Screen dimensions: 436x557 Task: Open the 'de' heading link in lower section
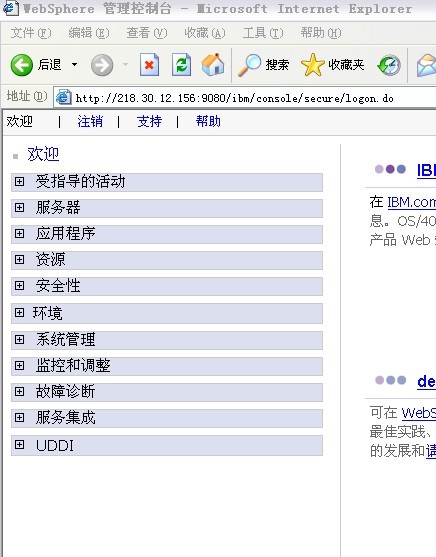point(426,382)
